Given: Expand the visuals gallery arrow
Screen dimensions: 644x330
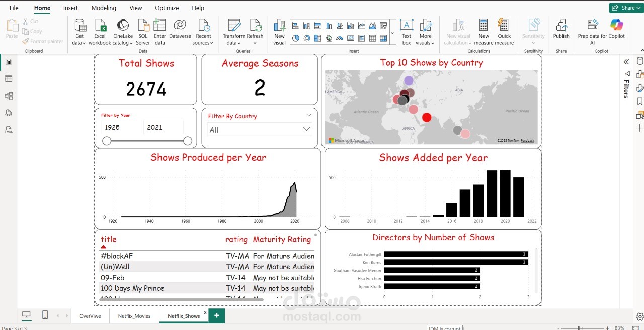Looking at the screenshot, I should coord(392,33).
